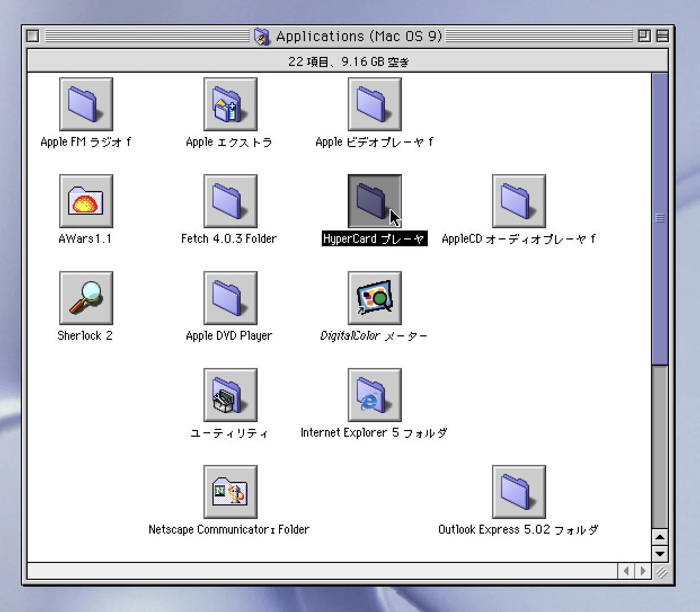Select the Netscape Communicator Folder icon
This screenshot has height=612, width=700.
(x=231, y=492)
